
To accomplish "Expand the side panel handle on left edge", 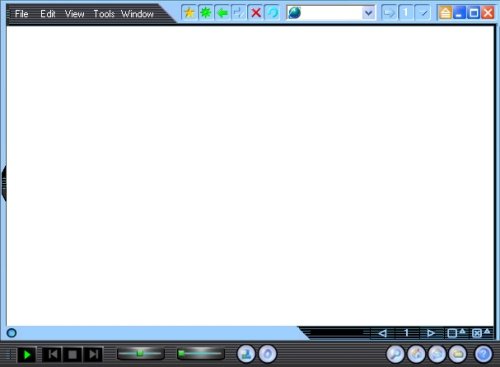I will pyautogui.click(x=4, y=184).
